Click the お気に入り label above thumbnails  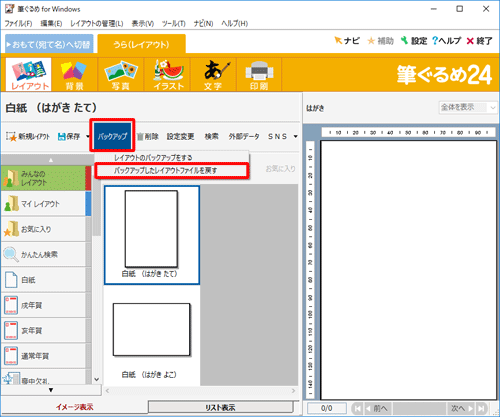281,169
